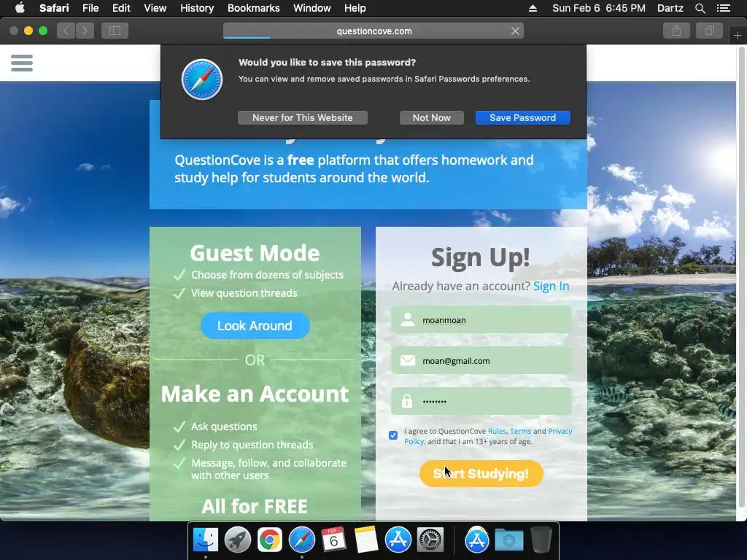Click the Safari back arrow button
The width and height of the screenshot is (747, 560).
point(66,31)
